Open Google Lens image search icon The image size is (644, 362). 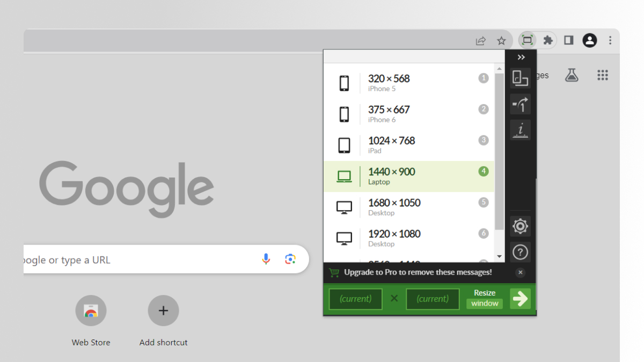coord(290,260)
